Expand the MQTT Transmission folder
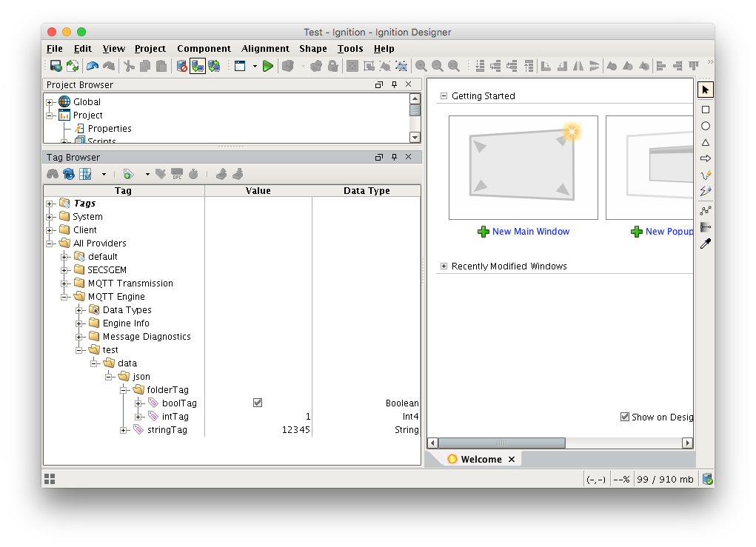The width and height of the screenshot is (756, 547). (64, 283)
